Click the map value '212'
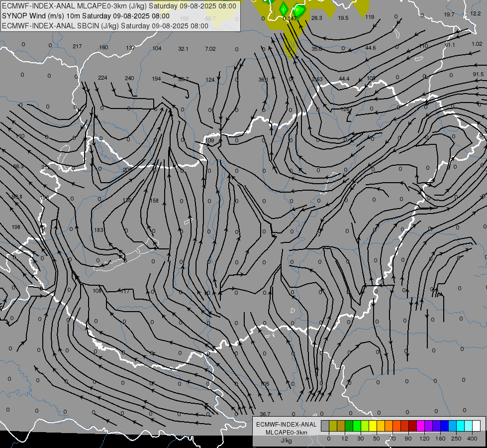 point(46,167)
